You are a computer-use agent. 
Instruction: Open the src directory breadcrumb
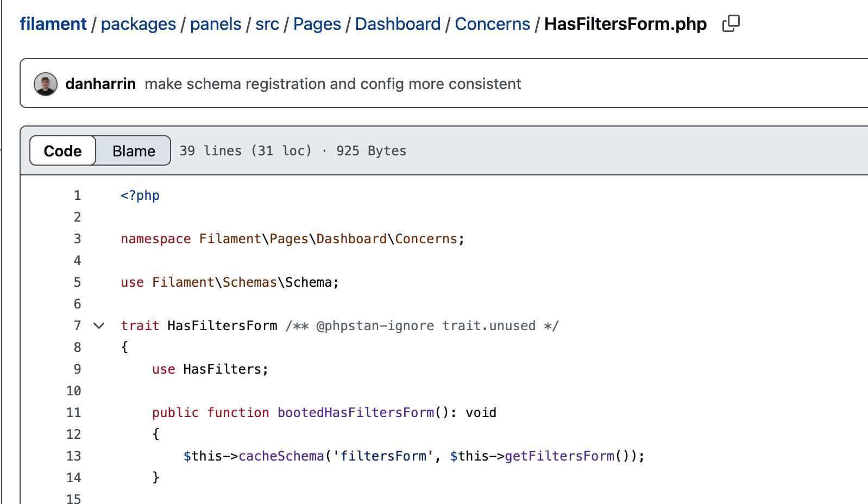(x=267, y=24)
